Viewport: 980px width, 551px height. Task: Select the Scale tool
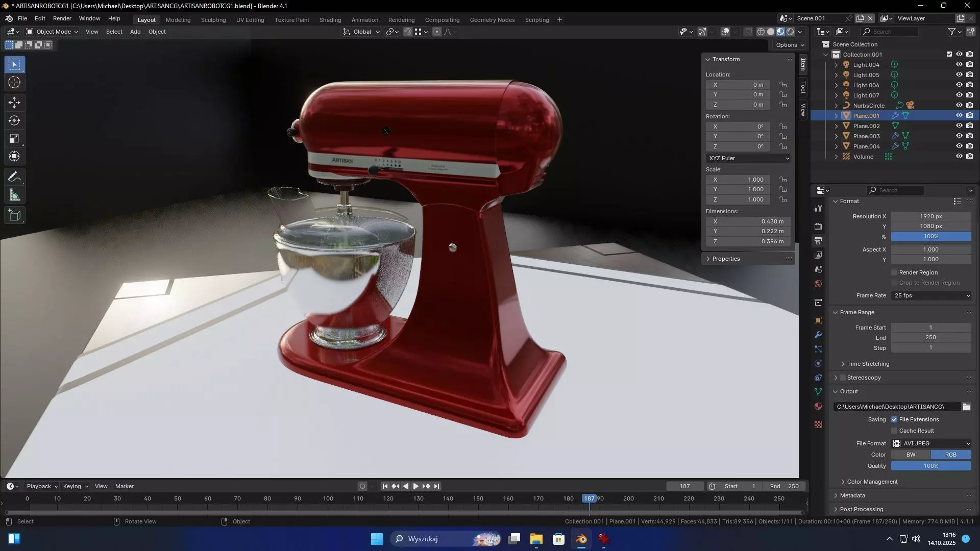point(14,138)
